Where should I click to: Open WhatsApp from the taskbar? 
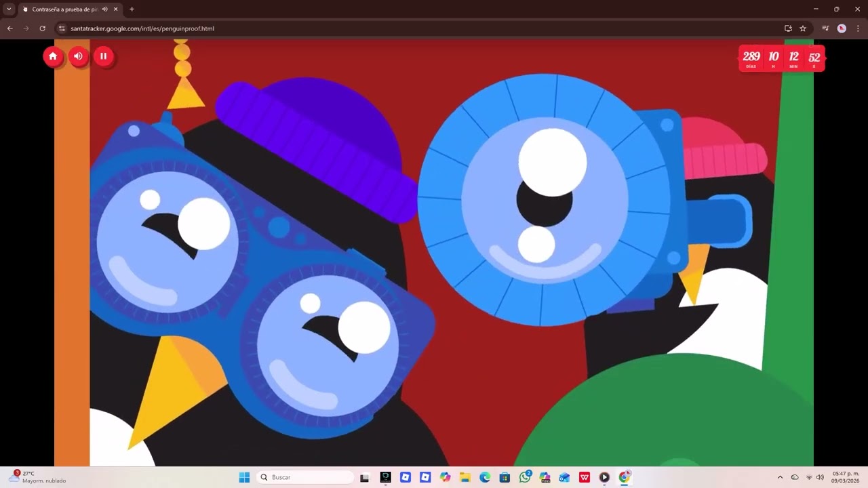[x=525, y=477]
